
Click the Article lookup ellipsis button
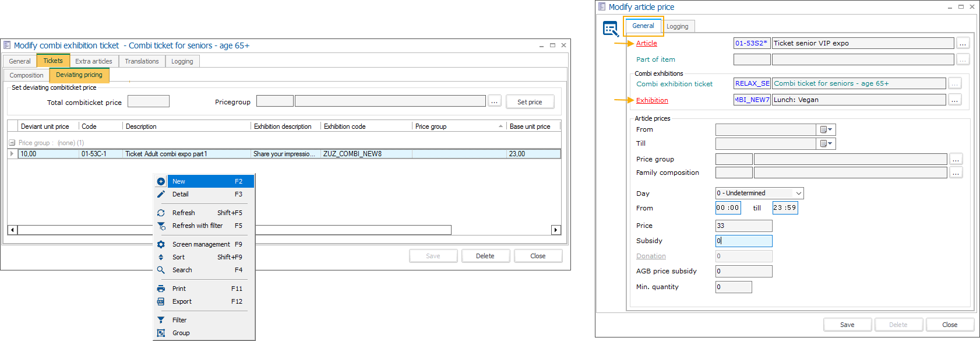point(963,43)
